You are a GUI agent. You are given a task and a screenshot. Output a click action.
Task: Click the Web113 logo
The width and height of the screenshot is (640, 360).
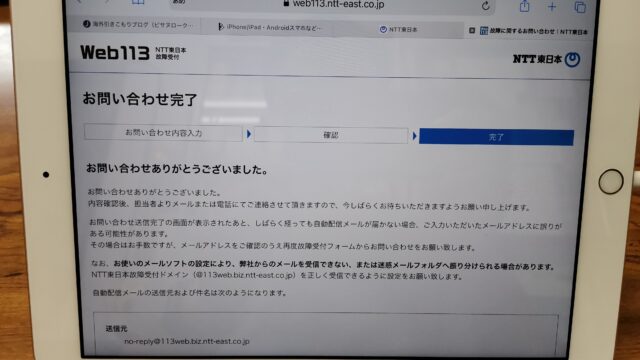tap(133, 53)
